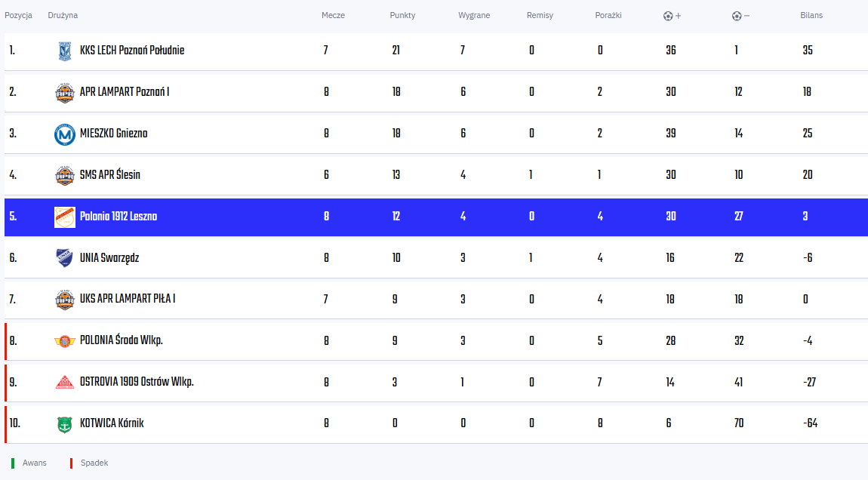
Task: Click the UKS APR LAMPART PIŁA I logo
Action: coord(65,300)
